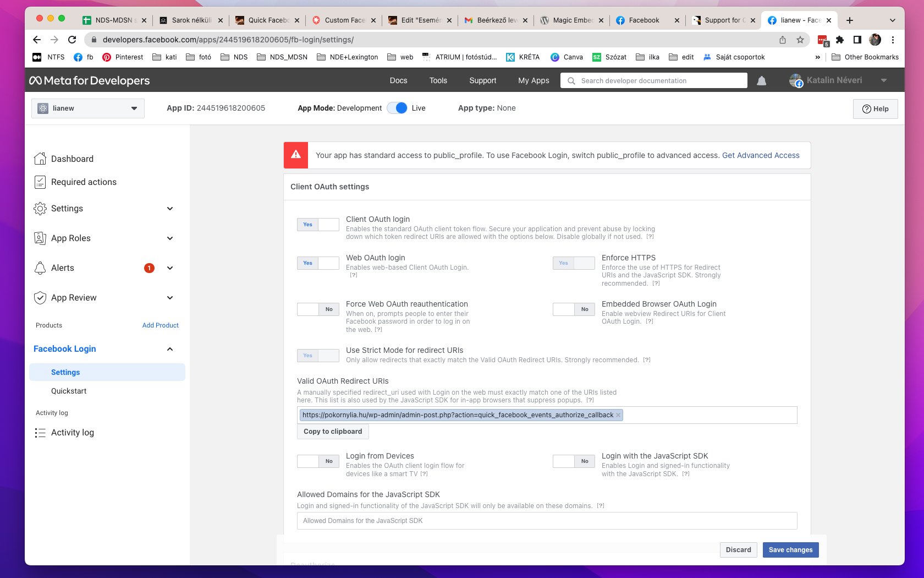Expand the App Review sidebar section

170,298
